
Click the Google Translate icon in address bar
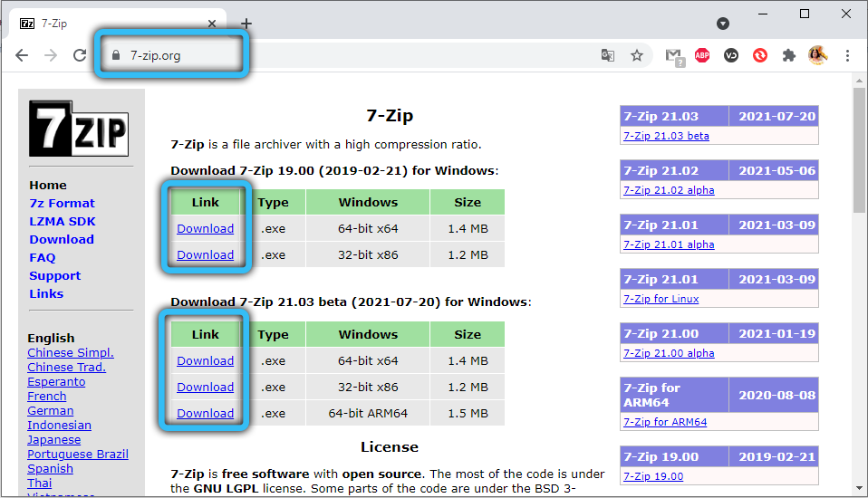click(x=608, y=55)
